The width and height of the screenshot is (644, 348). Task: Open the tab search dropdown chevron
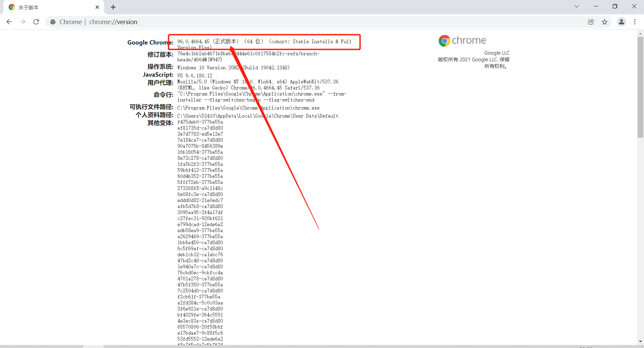577,6
